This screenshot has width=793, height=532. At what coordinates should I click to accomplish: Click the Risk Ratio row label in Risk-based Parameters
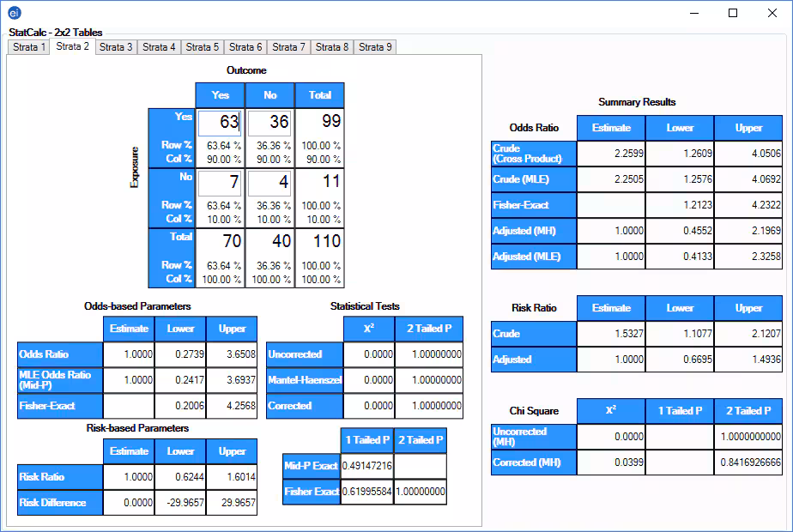(x=60, y=477)
